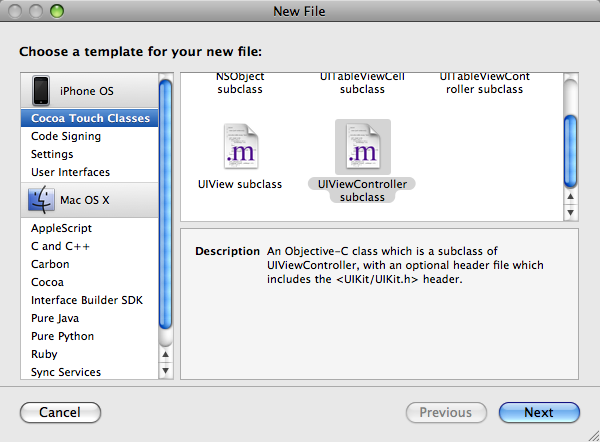The image size is (600, 442).
Task: Click the template pane scroll down arrow
Action: pos(571,213)
